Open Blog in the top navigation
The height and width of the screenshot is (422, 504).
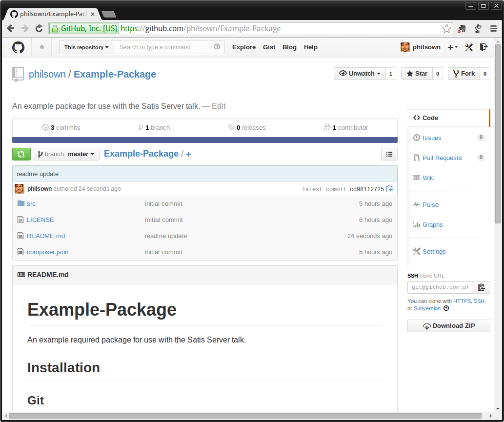[x=289, y=47]
